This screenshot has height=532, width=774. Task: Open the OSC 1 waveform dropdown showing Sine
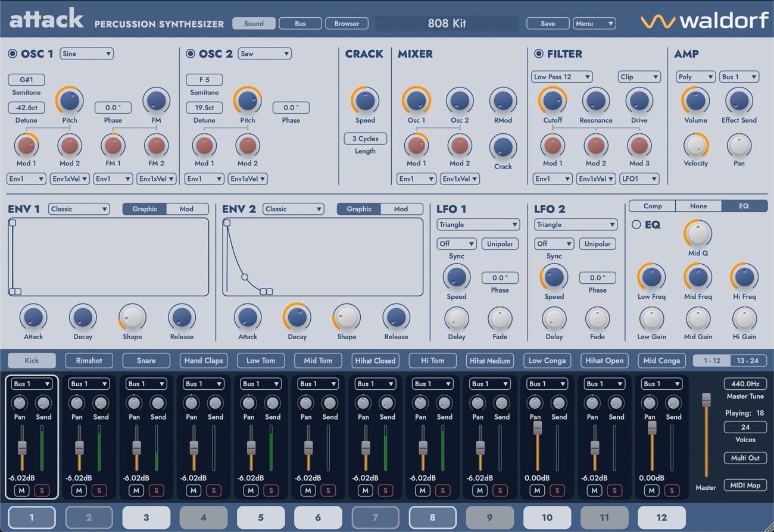coord(86,53)
